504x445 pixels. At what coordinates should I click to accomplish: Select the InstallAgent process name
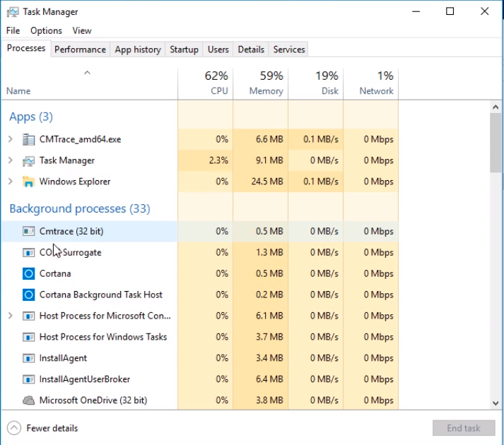(x=63, y=358)
